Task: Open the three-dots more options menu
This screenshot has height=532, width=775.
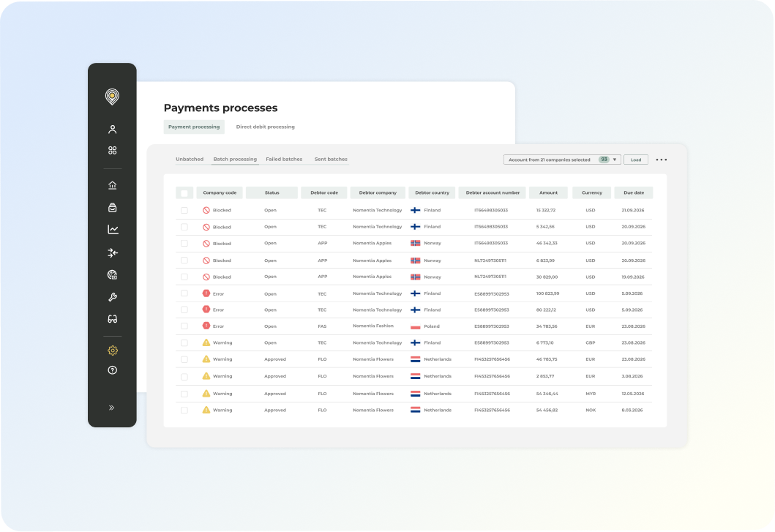Action: [x=662, y=160]
